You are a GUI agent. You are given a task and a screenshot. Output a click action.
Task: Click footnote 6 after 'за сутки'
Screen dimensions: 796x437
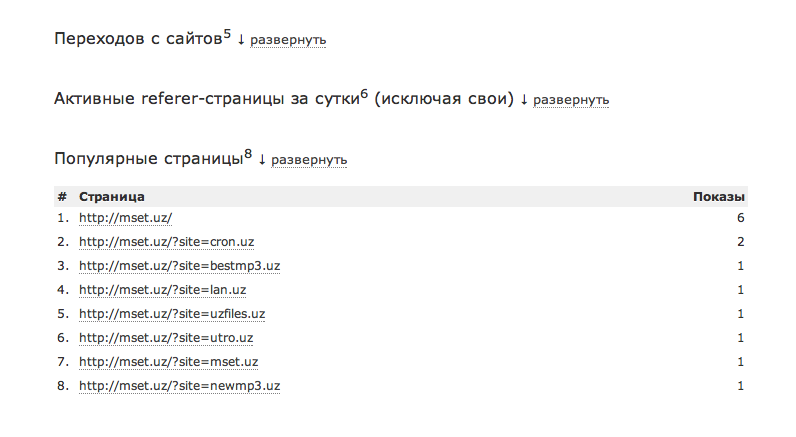[365, 94]
